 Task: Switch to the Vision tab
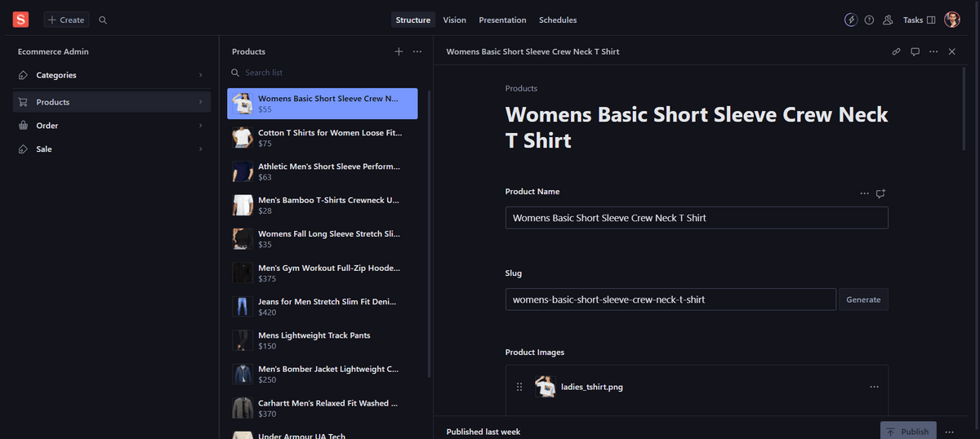coord(454,20)
